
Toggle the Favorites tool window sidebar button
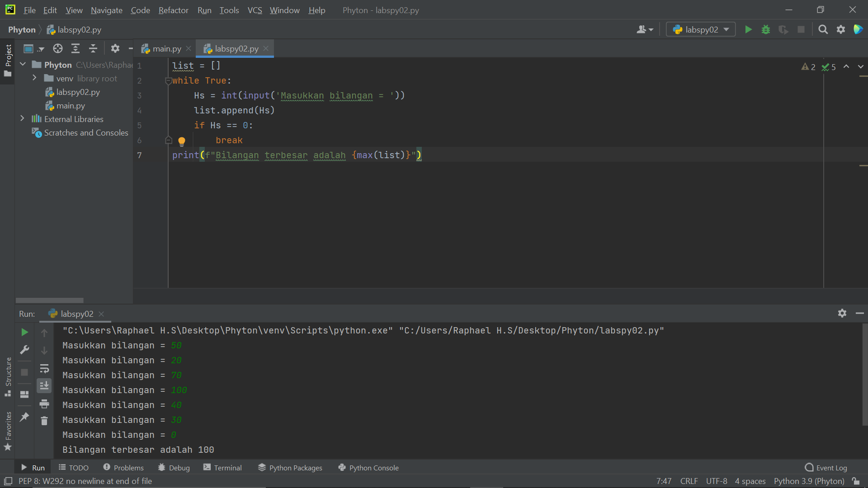coord(8,431)
